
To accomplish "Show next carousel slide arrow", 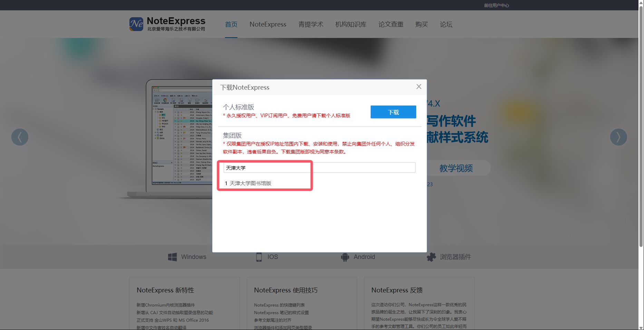I will (x=618, y=137).
